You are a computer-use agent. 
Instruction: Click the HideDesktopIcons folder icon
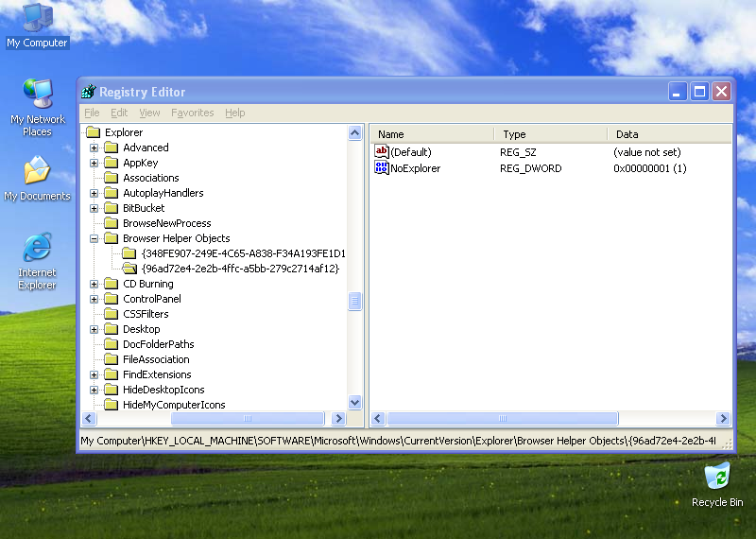tap(112, 390)
